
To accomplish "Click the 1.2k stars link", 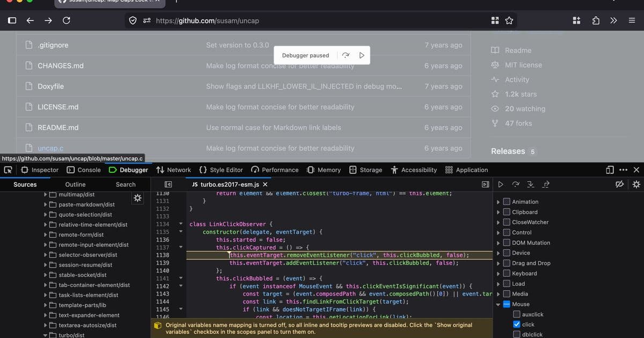I will pos(521,94).
